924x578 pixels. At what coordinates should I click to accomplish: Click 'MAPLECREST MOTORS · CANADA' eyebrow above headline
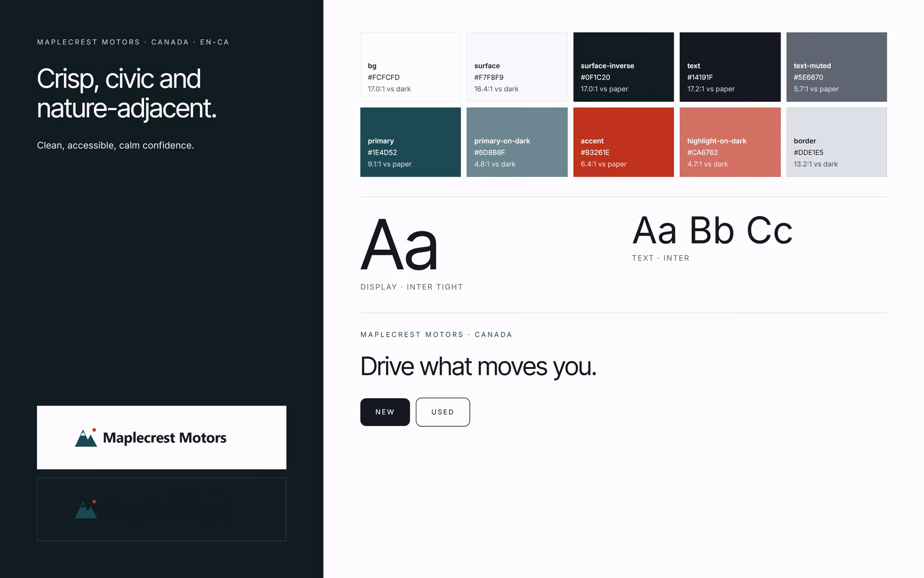click(x=436, y=335)
